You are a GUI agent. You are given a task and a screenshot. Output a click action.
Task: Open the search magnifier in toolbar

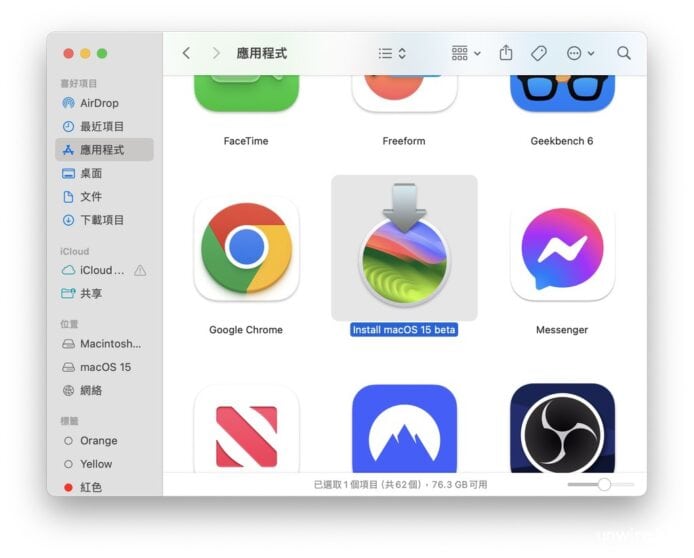[624, 53]
